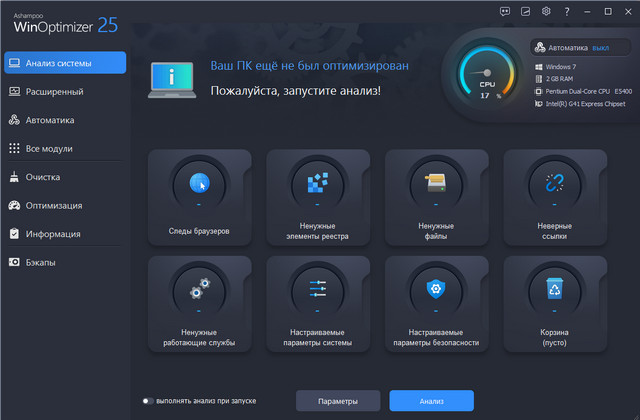Click Ненужные работающие службы gears icon
This screenshot has height=420, width=640.
(200, 289)
